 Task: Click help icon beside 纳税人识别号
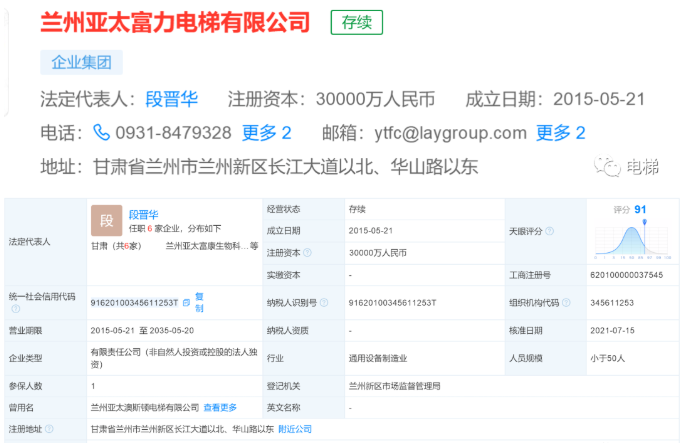pyautogui.click(x=324, y=302)
